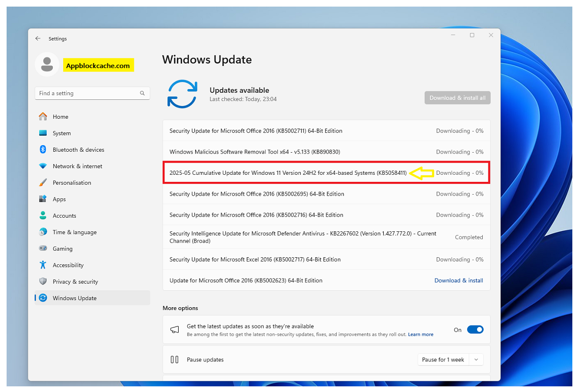Click the Home icon in sidebar
The height and width of the screenshot is (392, 578).
coord(43,116)
